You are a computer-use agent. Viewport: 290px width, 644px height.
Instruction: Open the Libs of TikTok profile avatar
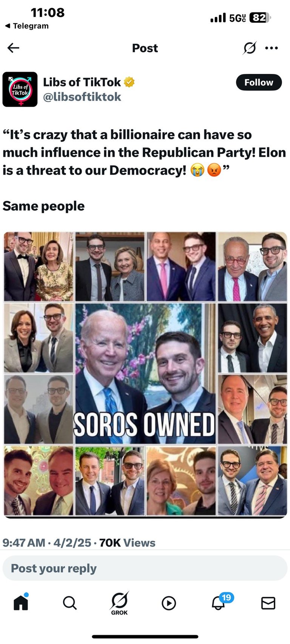20,89
